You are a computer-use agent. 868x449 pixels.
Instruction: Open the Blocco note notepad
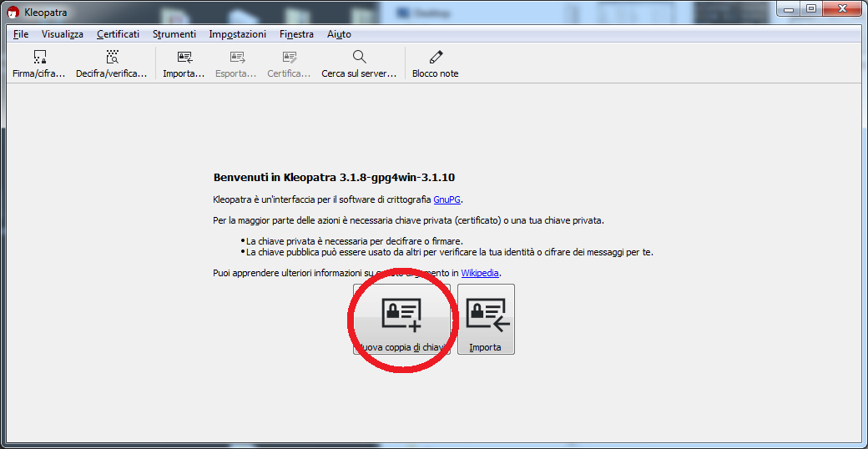(x=435, y=63)
